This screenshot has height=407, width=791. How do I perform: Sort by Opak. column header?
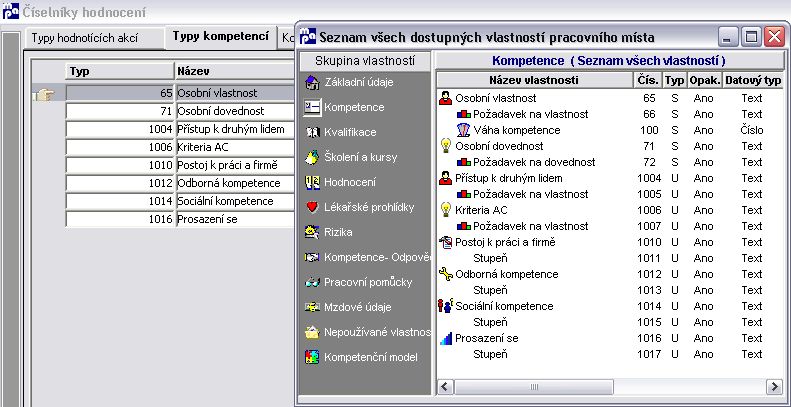click(704, 80)
